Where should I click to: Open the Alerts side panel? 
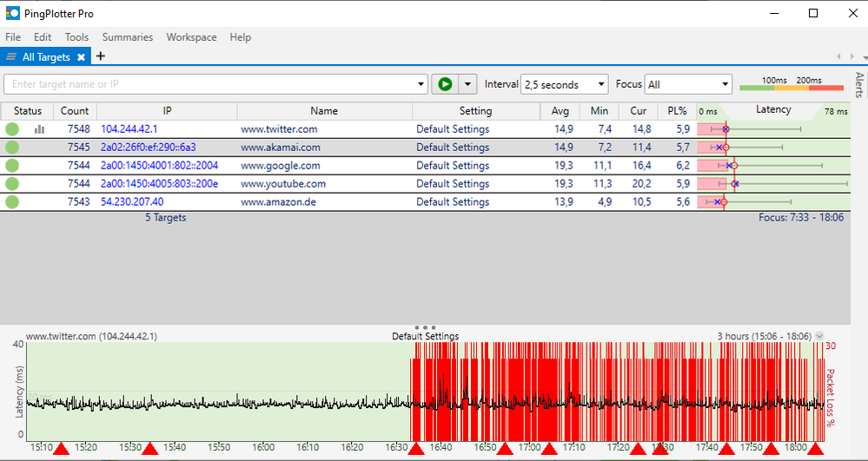click(x=859, y=85)
